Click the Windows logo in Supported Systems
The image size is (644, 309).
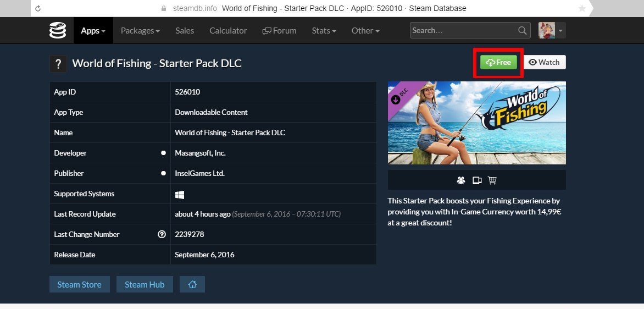pos(180,194)
